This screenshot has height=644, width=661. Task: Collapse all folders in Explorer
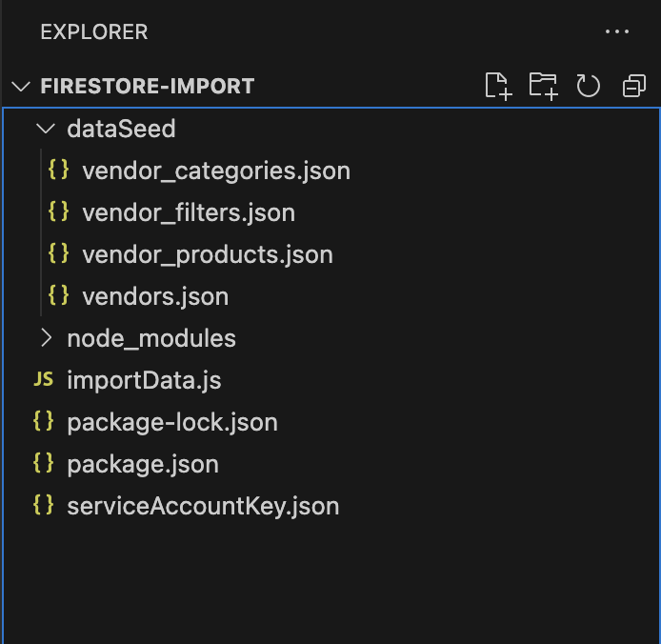pos(633,86)
